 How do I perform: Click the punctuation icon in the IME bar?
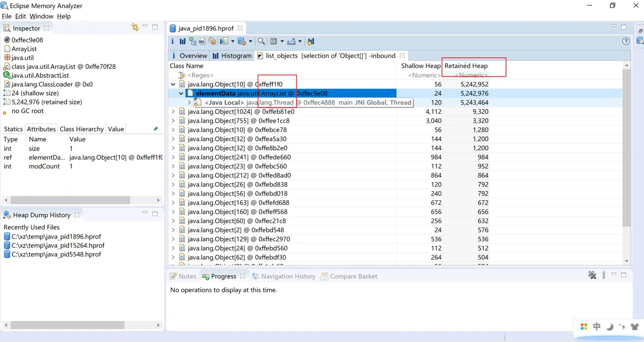coord(622,327)
